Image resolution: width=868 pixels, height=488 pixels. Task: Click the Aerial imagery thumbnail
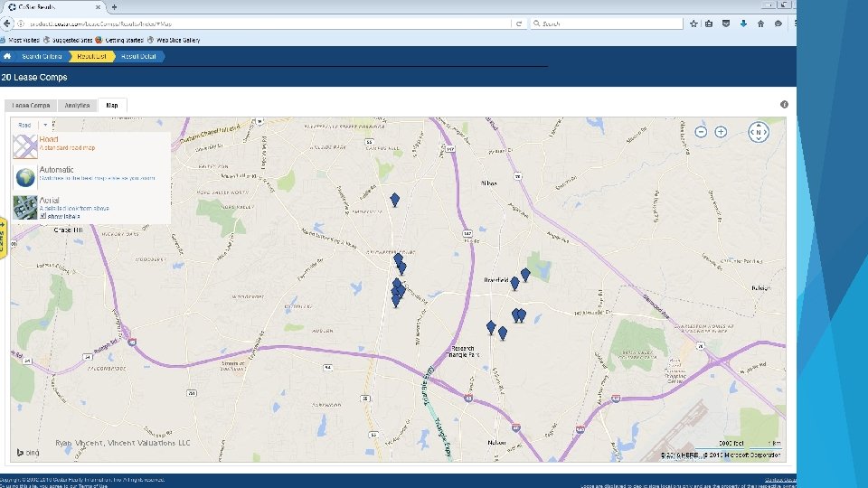(25, 208)
